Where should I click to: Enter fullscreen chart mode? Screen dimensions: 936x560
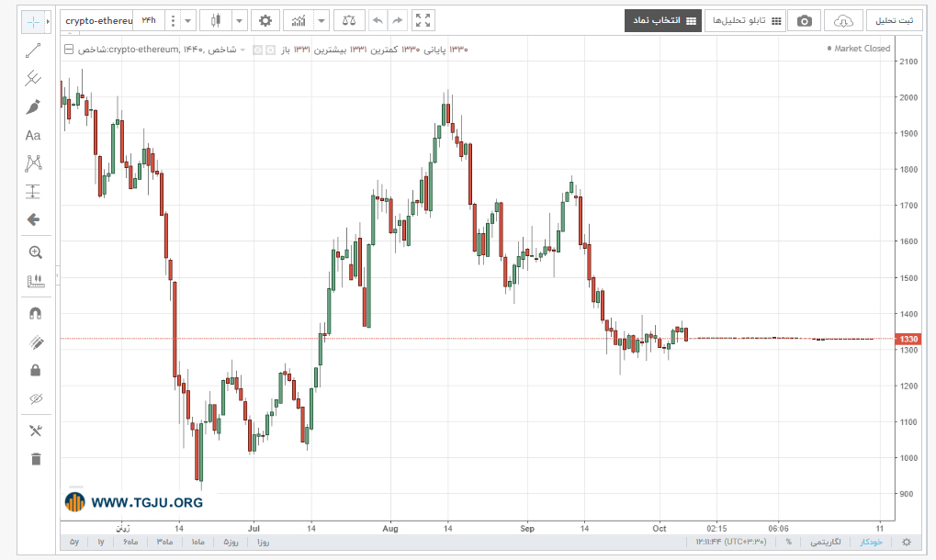[x=423, y=21]
